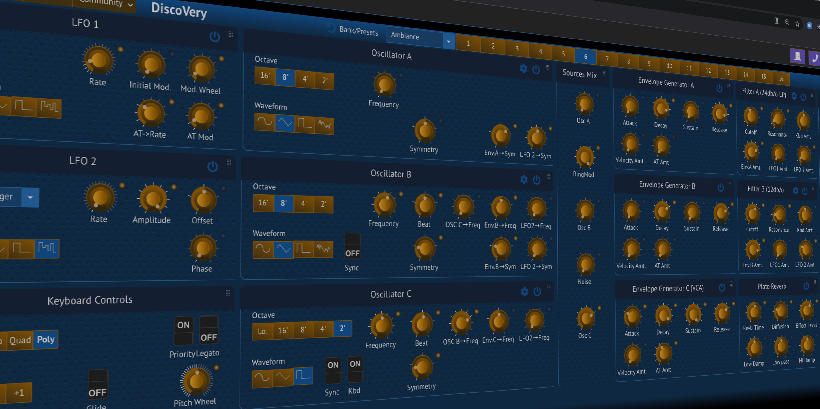This screenshot has width=820, height=409.
Task: Select noise waveform for Oscillator B
Action: click(323, 249)
